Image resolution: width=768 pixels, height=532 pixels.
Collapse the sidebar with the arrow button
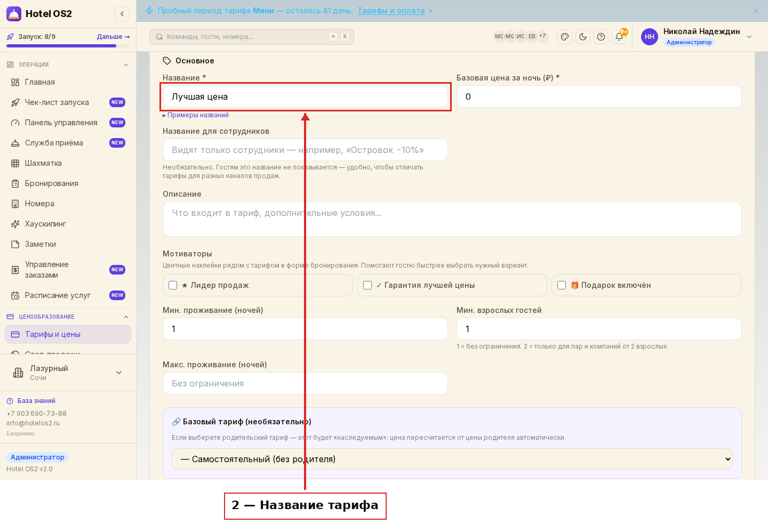point(122,14)
